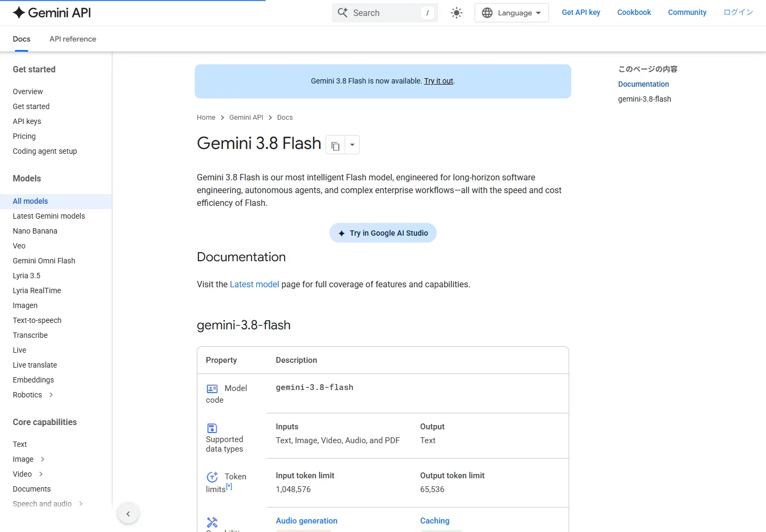Click the globe icon on Language button

click(487, 13)
